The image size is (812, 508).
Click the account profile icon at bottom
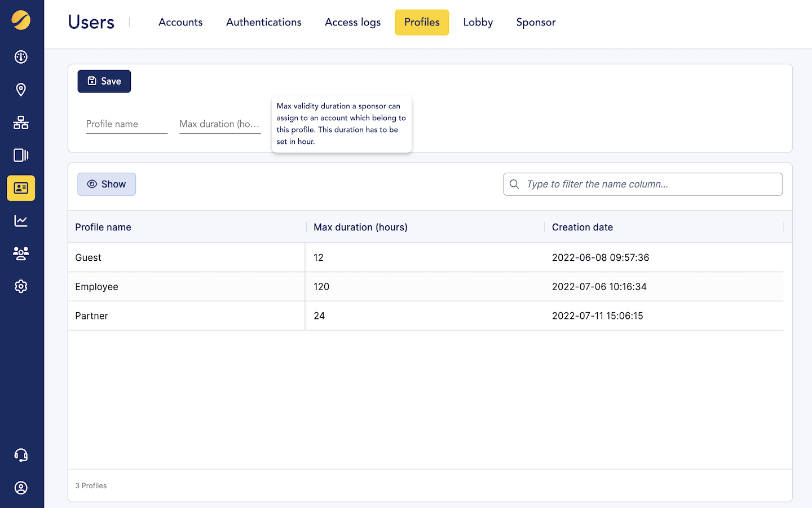click(x=21, y=487)
